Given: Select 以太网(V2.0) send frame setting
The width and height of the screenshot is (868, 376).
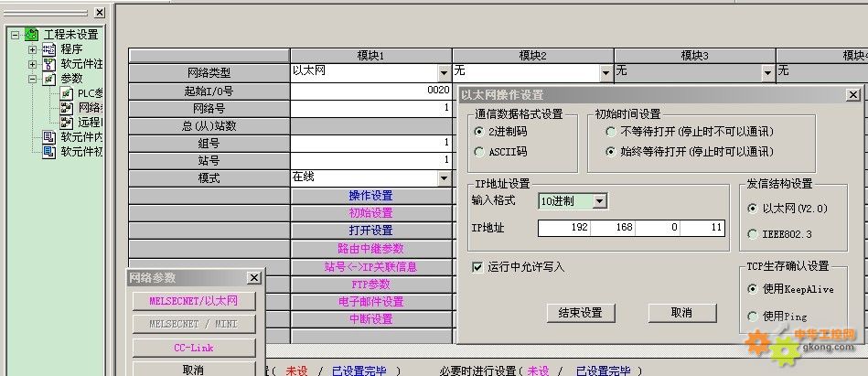Looking at the screenshot, I should (x=752, y=209).
